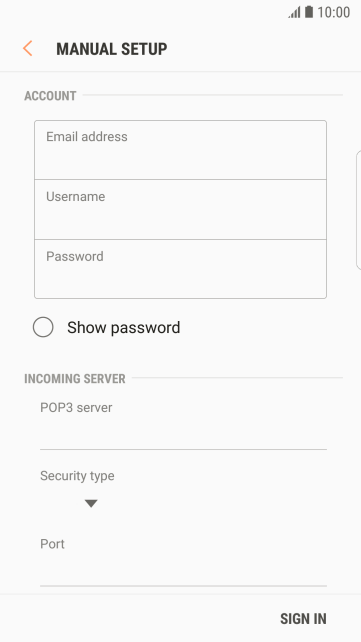
Task: Click the signal strength status icon
Action: [x=294, y=12]
